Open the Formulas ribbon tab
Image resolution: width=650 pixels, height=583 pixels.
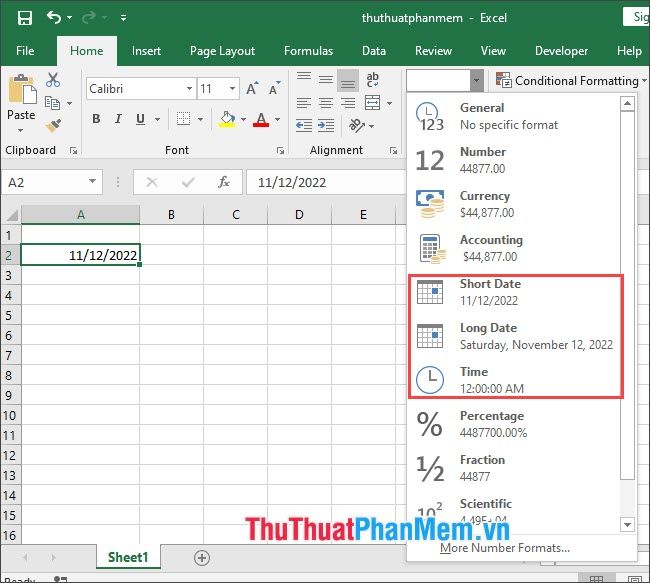(308, 51)
